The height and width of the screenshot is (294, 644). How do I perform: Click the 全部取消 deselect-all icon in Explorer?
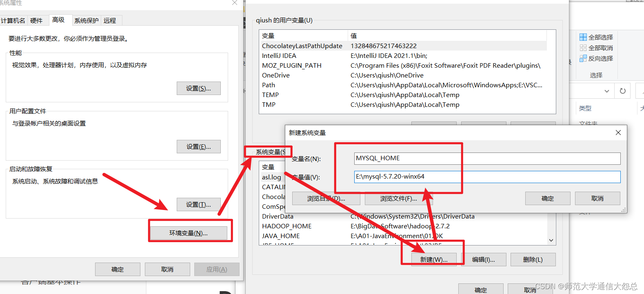(583, 48)
